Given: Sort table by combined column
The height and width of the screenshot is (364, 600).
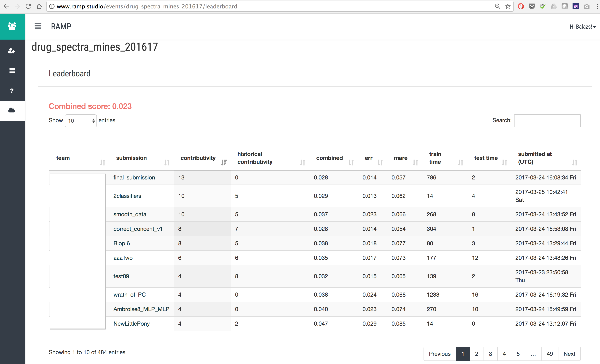Looking at the screenshot, I should point(329,158).
